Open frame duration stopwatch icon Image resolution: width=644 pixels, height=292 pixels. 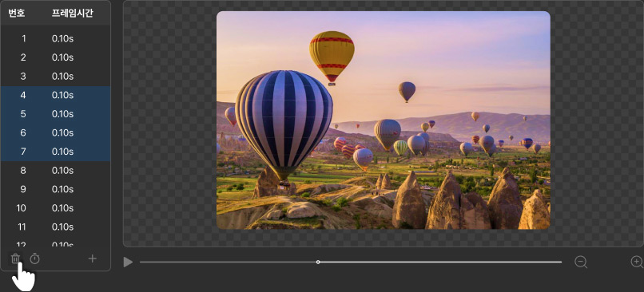tap(35, 258)
